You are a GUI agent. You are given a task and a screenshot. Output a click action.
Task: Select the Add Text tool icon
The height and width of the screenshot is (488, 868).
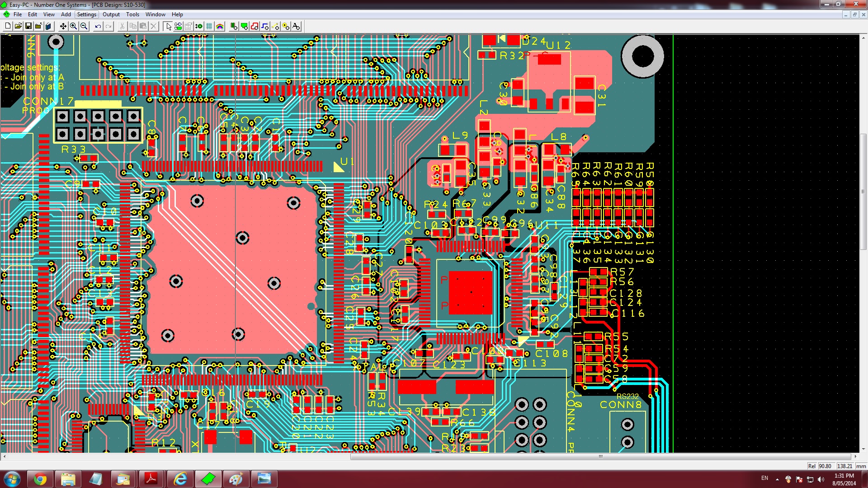pyautogui.click(x=296, y=26)
